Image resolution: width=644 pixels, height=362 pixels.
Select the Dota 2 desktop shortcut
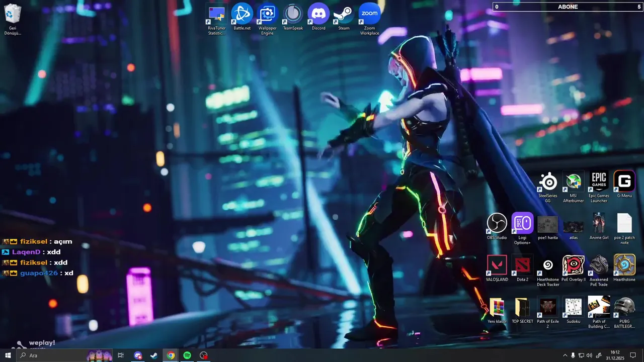(x=522, y=268)
